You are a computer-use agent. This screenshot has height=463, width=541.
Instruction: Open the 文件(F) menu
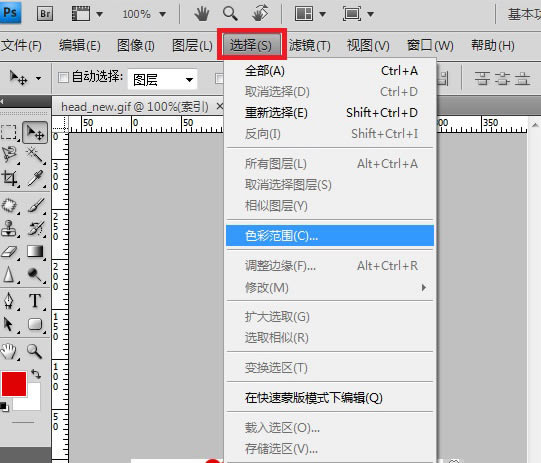[21, 46]
